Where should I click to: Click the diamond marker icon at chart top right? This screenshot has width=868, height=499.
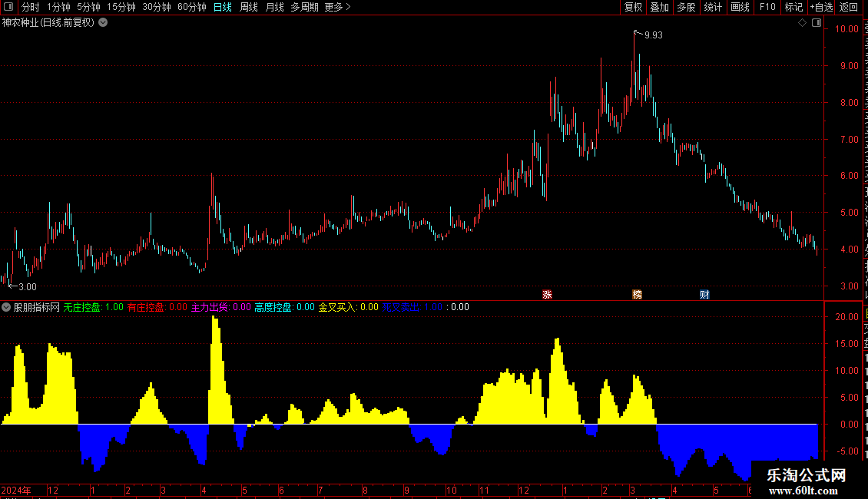[x=802, y=23]
